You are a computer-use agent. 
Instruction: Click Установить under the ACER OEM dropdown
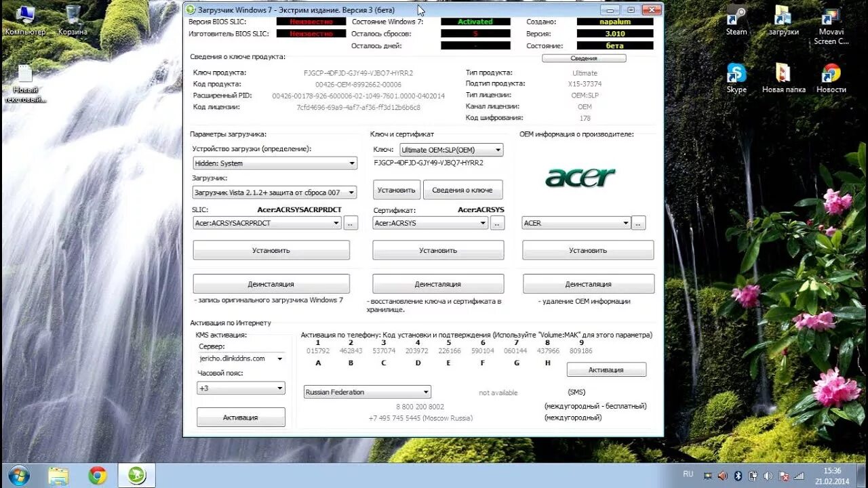point(588,250)
